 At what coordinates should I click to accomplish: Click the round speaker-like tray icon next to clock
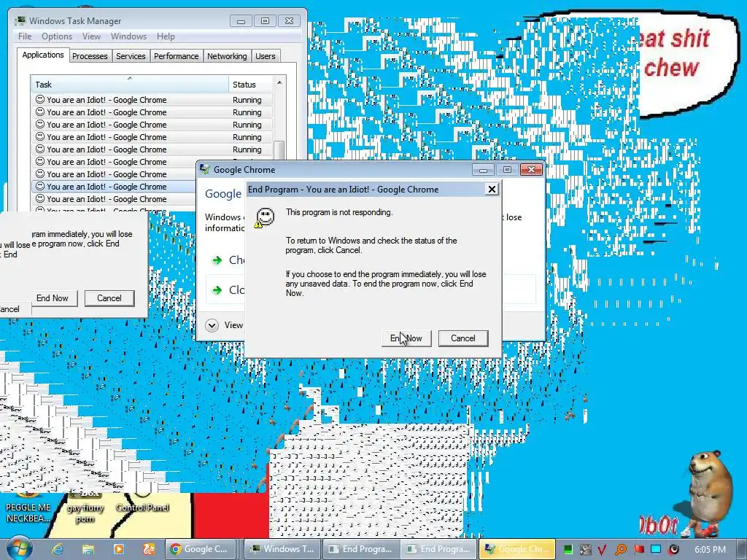click(x=673, y=550)
